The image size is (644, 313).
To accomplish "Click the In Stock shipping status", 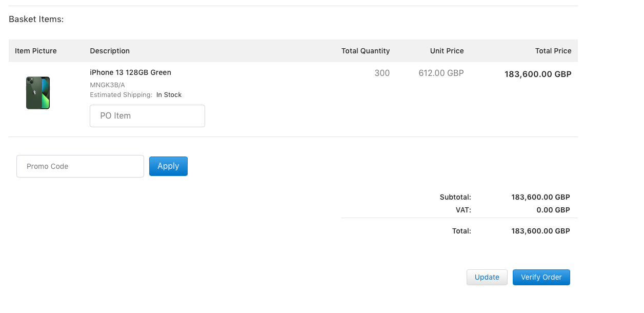I will click(x=169, y=95).
